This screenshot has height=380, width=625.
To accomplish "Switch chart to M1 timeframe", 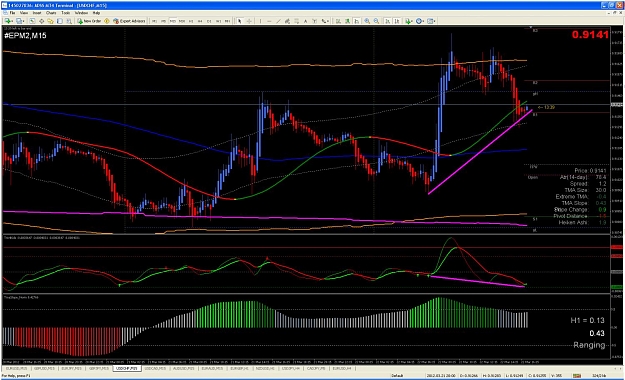I will pos(154,21).
